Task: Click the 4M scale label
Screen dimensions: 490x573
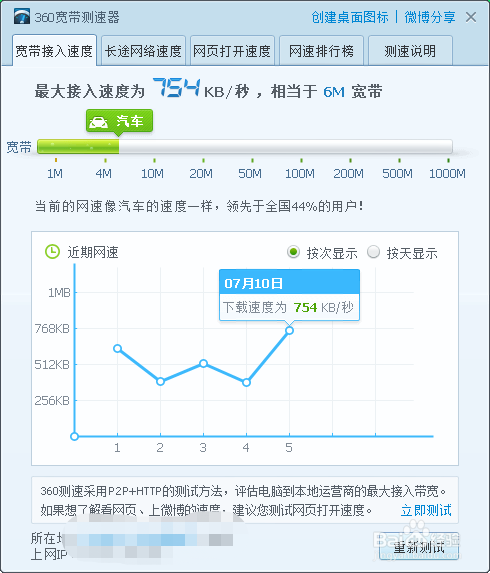Action: [x=104, y=173]
